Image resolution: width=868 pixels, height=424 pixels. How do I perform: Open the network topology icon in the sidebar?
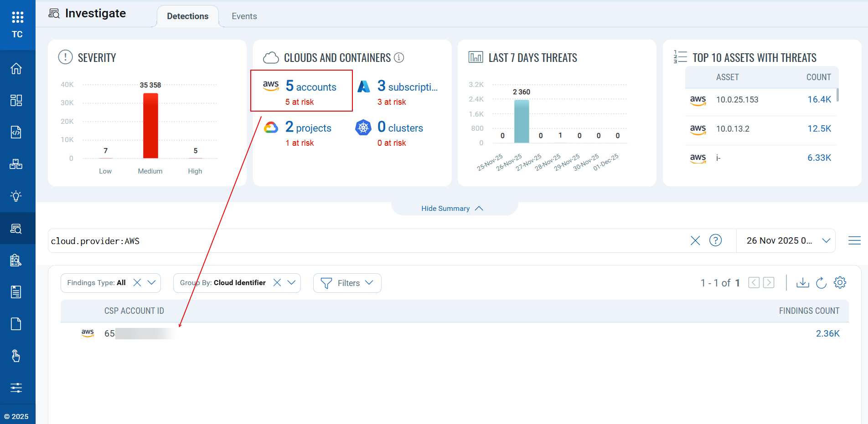click(x=16, y=164)
